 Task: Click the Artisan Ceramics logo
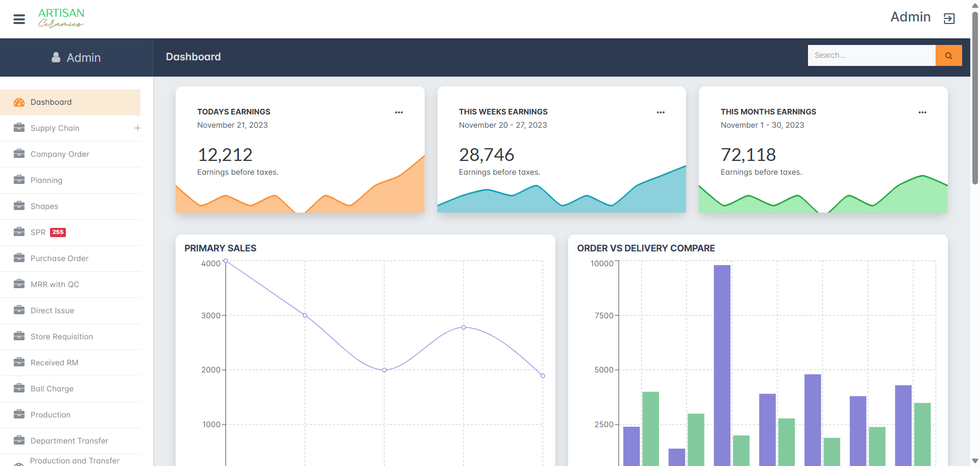(61, 18)
